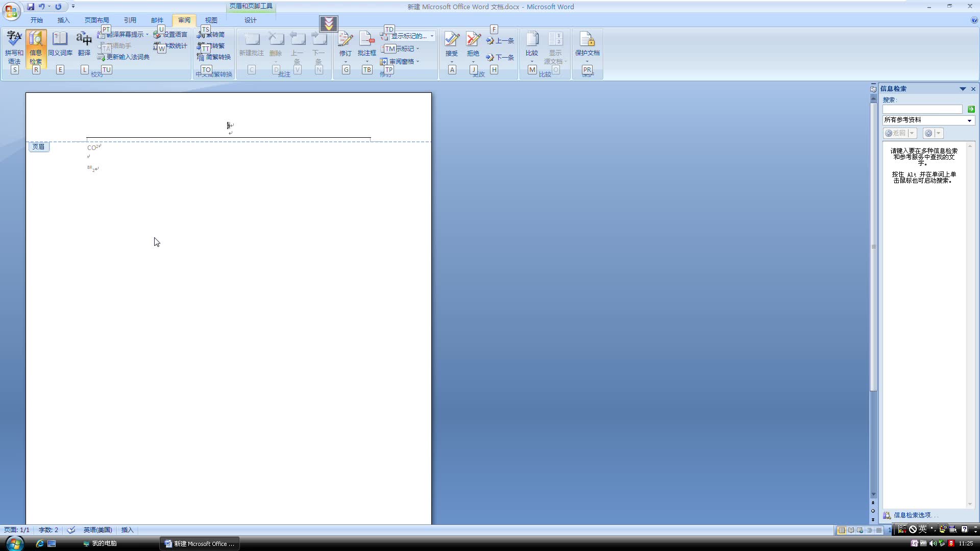Viewport: 980px width, 551px height.
Task: Switch to Full Screen Reading view
Action: (851, 530)
